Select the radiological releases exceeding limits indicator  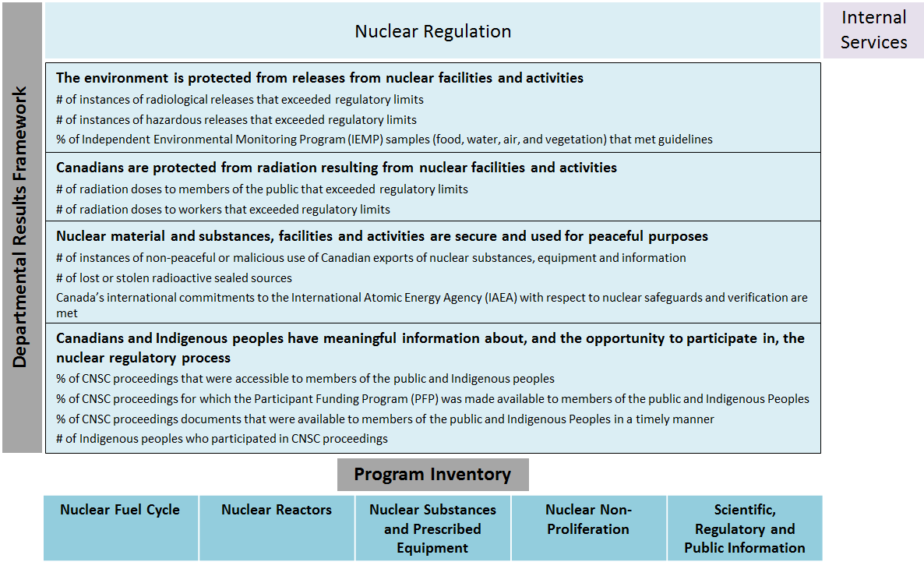tap(240, 100)
